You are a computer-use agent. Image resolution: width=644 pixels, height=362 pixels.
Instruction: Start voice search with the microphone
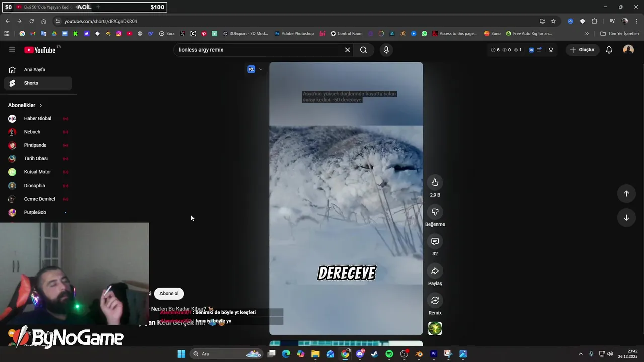(x=386, y=50)
